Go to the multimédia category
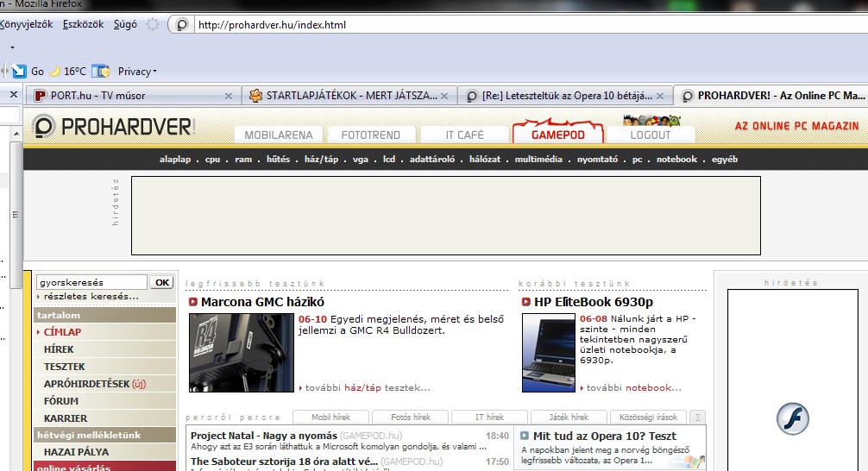The image size is (868, 471). coord(538,160)
